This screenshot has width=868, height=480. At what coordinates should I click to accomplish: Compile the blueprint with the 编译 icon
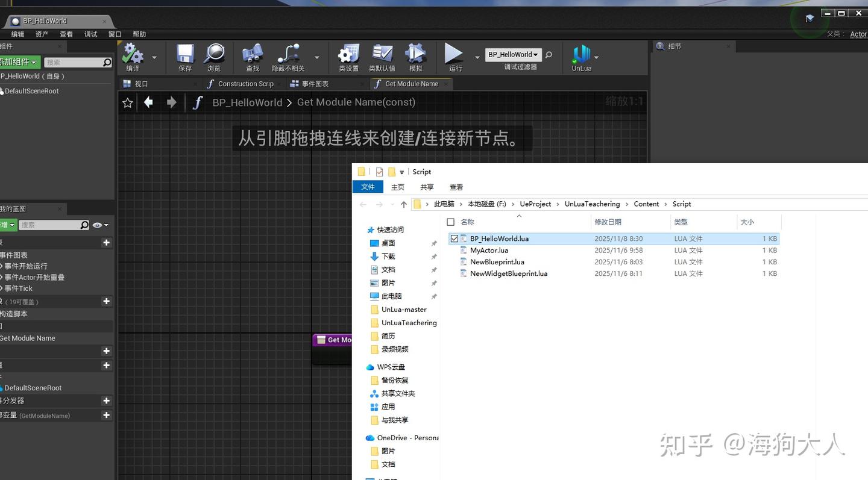click(x=133, y=54)
